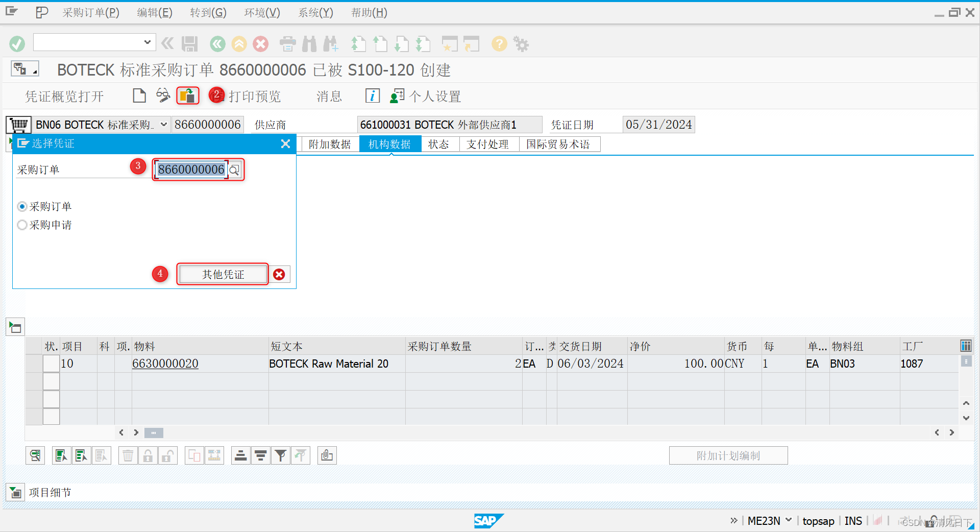
Task: Click the Next Page icon
Action: (401, 44)
